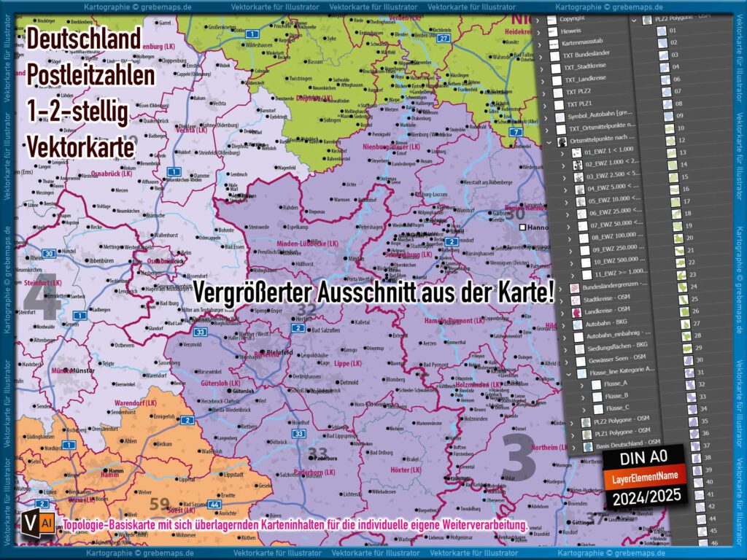Click the V-AI logo in the bottom corner
747x560 pixels.
click(36, 524)
